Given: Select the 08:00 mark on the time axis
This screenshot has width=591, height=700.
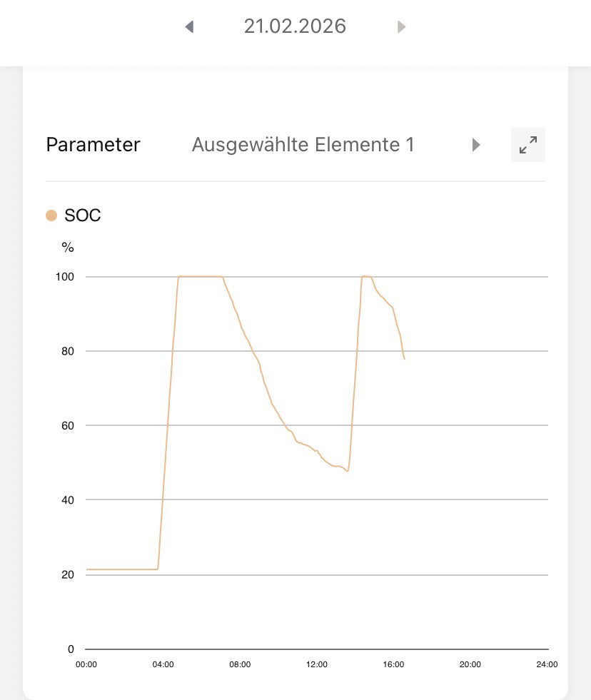Looking at the screenshot, I should click(x=240, y=664).
